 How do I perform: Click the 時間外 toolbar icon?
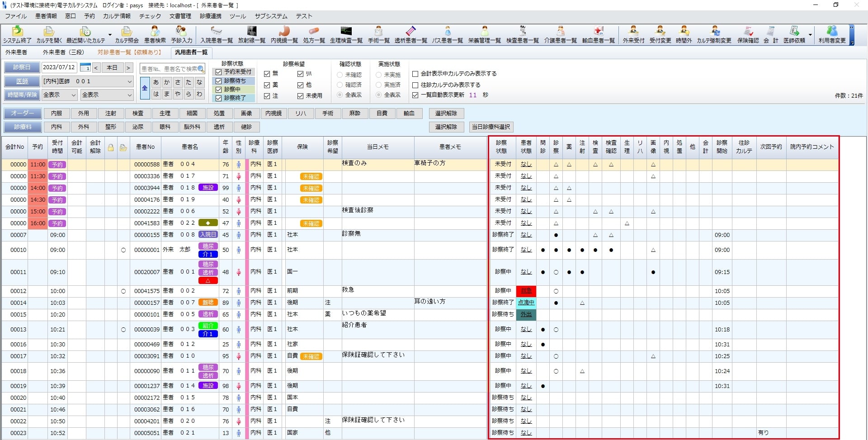pos(684,35)
